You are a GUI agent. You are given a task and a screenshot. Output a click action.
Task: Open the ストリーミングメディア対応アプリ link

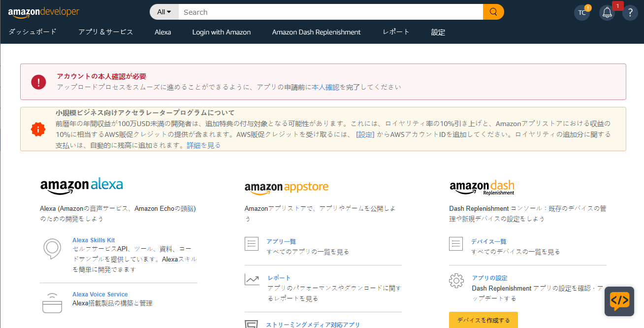click(313, 325)
